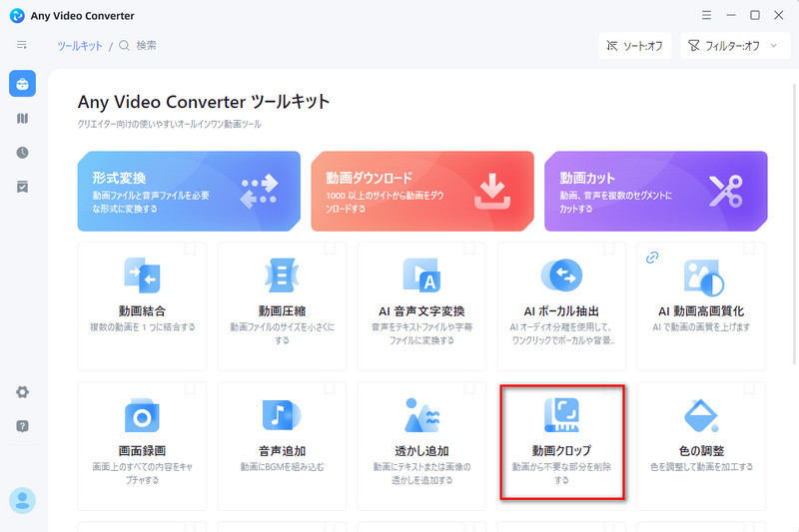Click the '動画にBGMを組み込む' description
Image resolution: width=799 pixels, height=532 pixels.
[282, 467]
